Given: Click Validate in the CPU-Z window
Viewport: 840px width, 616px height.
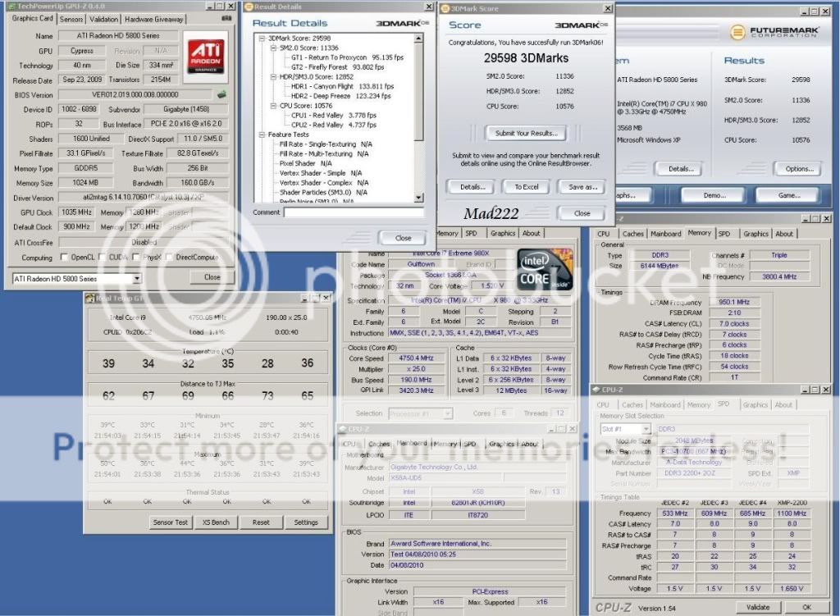Looking at the screenshot, I should [x=757, y=608].
